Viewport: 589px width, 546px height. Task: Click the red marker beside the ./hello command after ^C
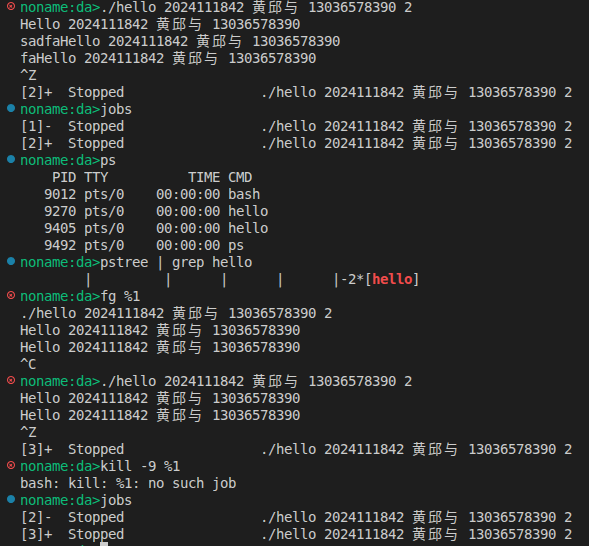pyautogui.click(x=11, y=380)
